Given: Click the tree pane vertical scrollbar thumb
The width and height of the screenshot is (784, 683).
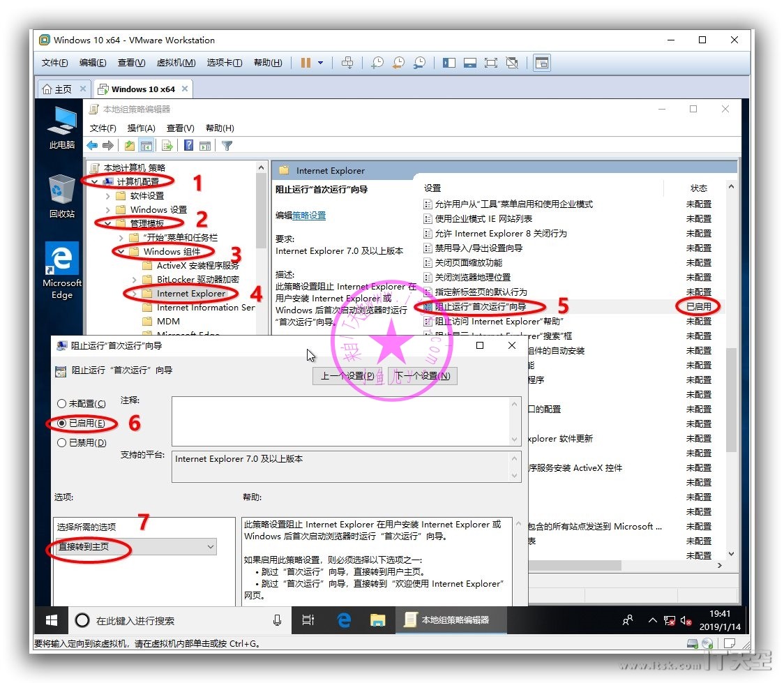Looking at the screenshot, I should pyautogui.click(x=261, y=211).
